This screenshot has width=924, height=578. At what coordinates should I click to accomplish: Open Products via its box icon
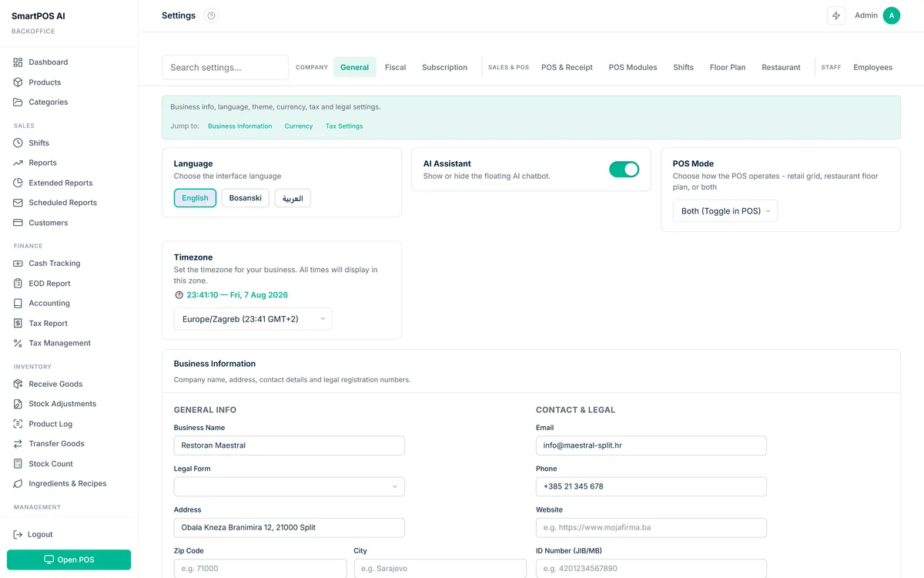pyautogui.click(x=18, y=82)
